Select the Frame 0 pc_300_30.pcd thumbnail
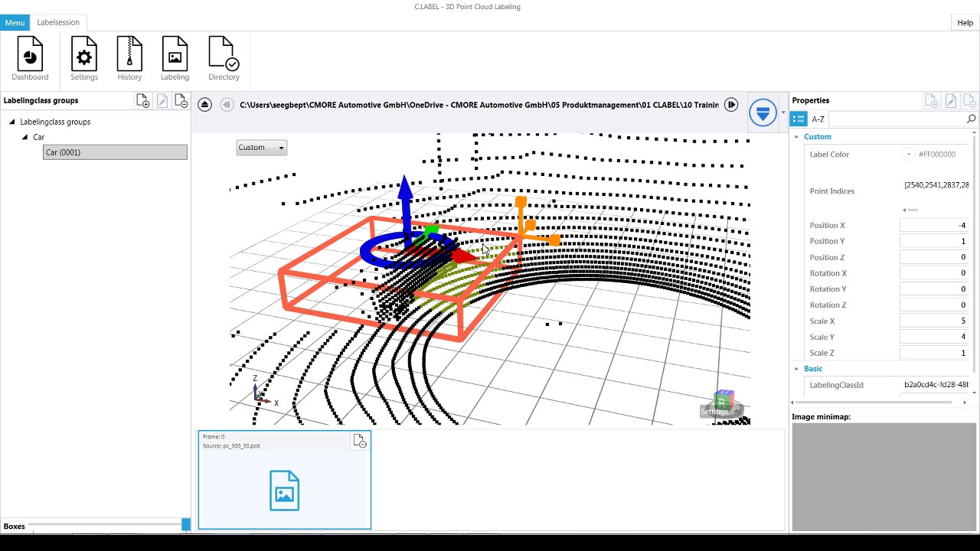The image size is (980, 551). click(285, 480)
